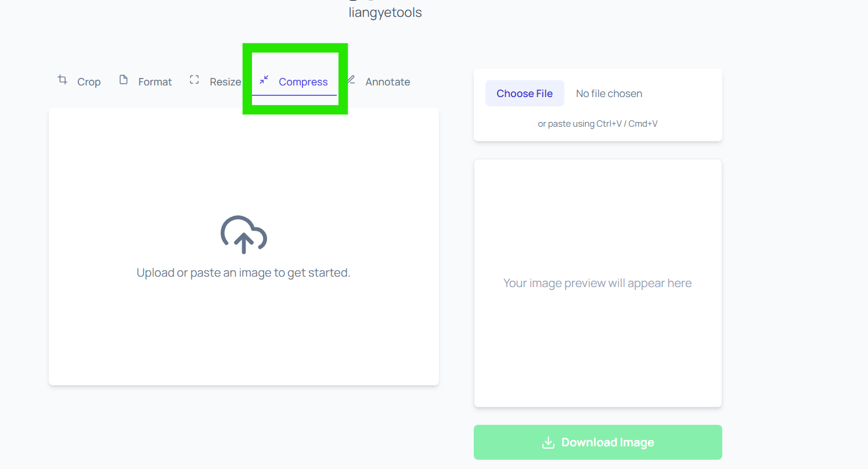868x469 pixels.
Task: Click the image preview placeholder panel
Action: tap(597, 282)
